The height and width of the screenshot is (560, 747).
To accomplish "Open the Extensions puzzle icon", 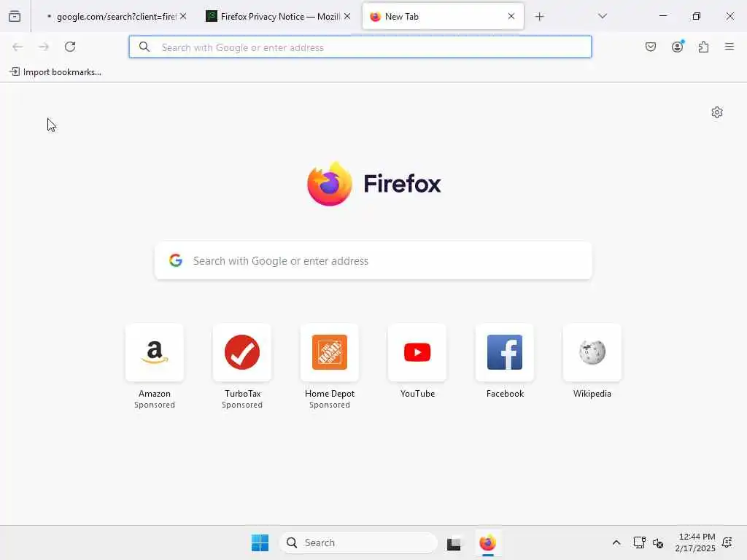I will pyautogui.click(x=704, y=47).
